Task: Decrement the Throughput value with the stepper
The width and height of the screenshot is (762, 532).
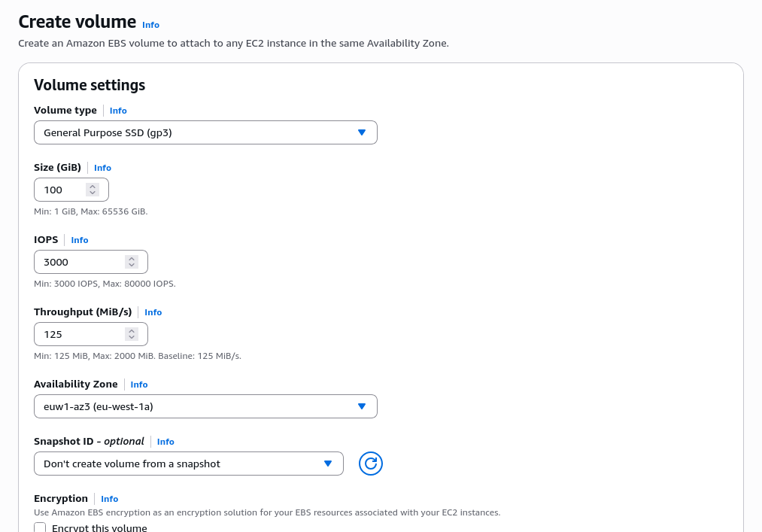Action: [x=132, y=337]
